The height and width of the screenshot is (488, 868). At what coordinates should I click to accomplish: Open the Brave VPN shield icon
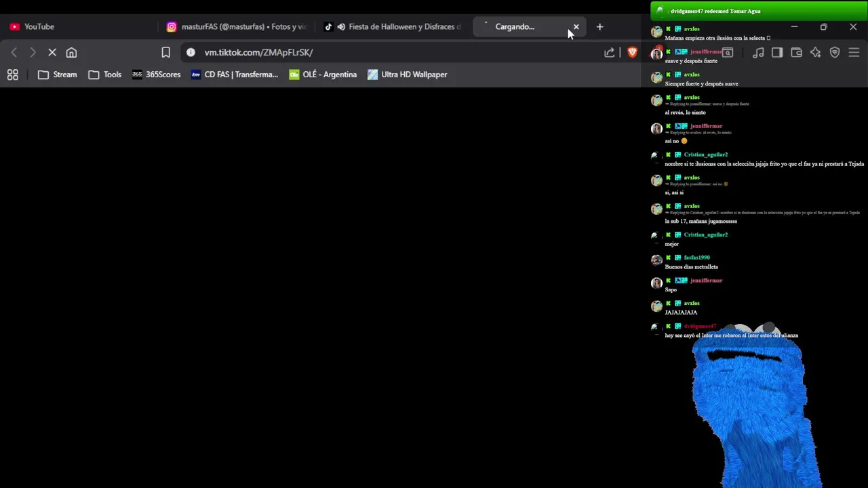[x=835, y=52]
